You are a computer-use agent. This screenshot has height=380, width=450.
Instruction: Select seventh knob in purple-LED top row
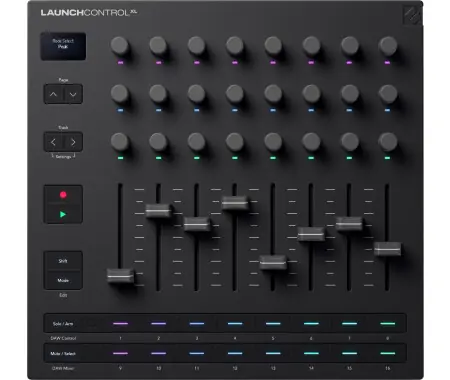[350, 46]
